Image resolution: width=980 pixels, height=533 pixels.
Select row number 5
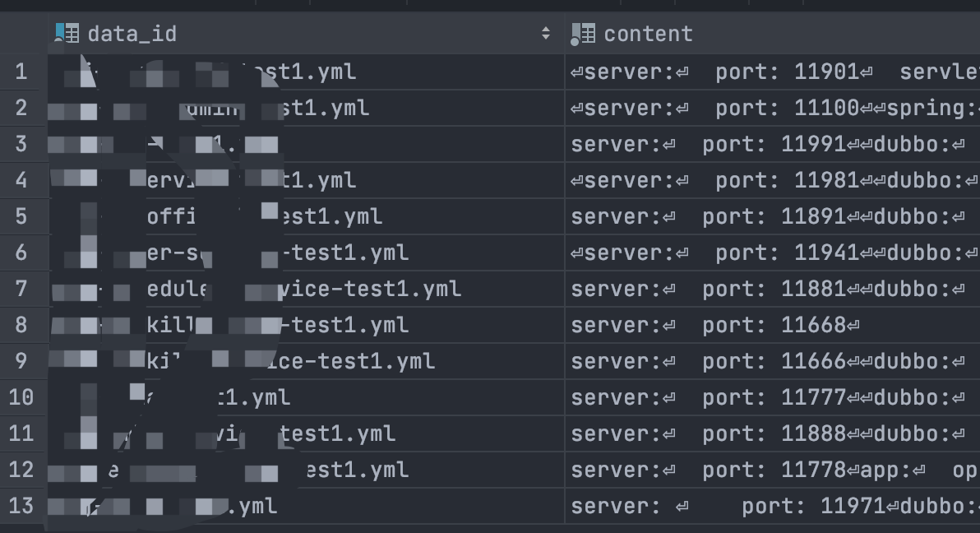coord(21,216)
